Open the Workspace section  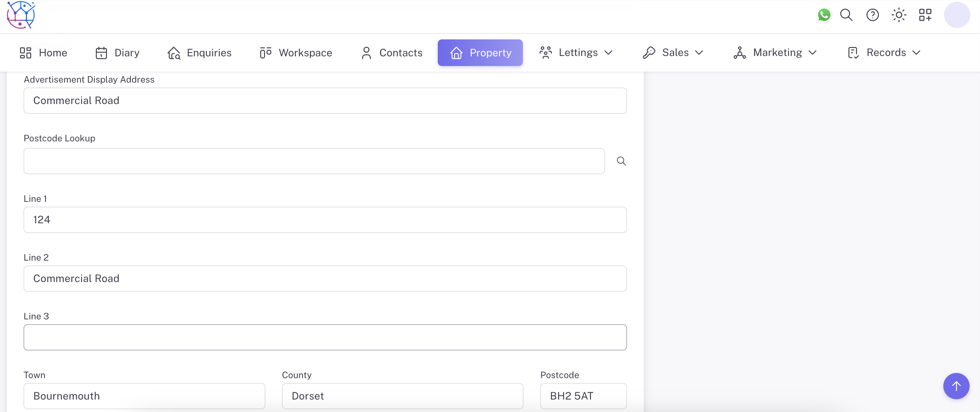pos(296,53)
